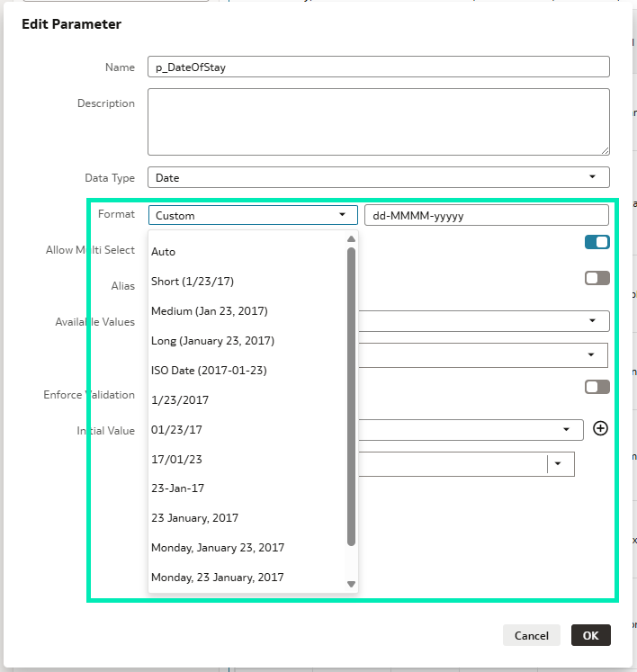637x672 pixels.
Task: Click the Cancel button
Action: (531, 635)
